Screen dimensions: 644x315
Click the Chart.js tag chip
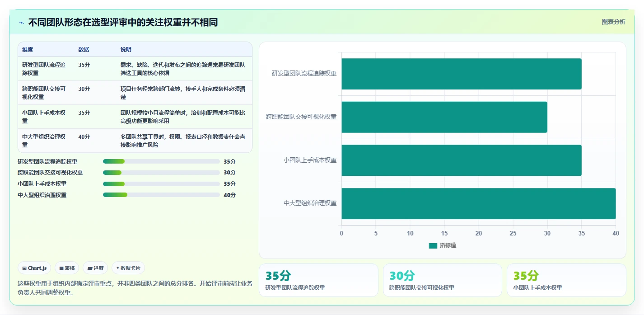tap(35, 268)
